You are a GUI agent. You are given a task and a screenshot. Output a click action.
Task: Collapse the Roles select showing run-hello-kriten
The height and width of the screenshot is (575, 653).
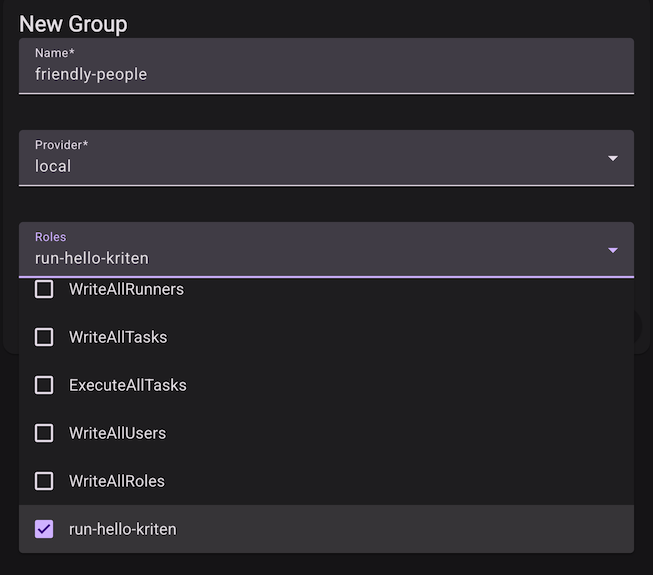pyautogui.click(x=326, y=250)
